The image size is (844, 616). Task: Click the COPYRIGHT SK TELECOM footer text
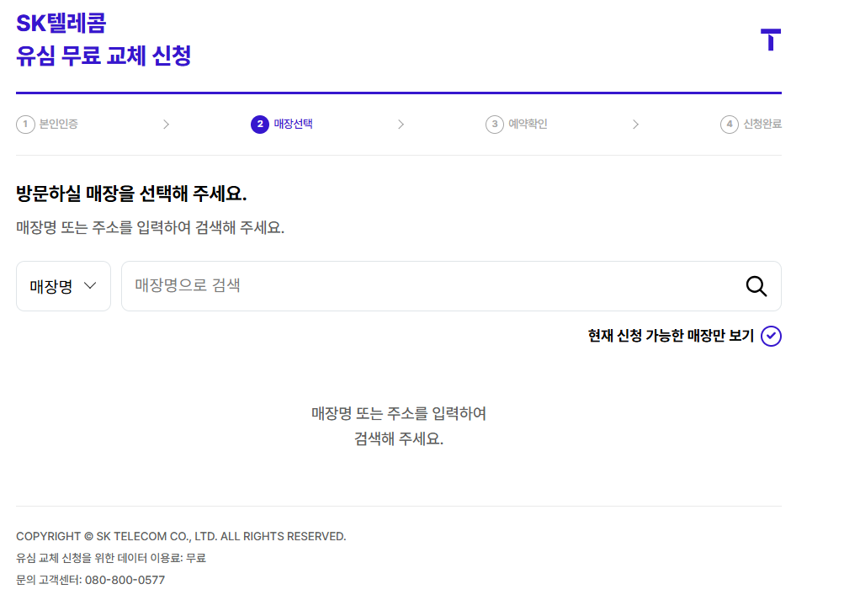click(x=181, y=536)
